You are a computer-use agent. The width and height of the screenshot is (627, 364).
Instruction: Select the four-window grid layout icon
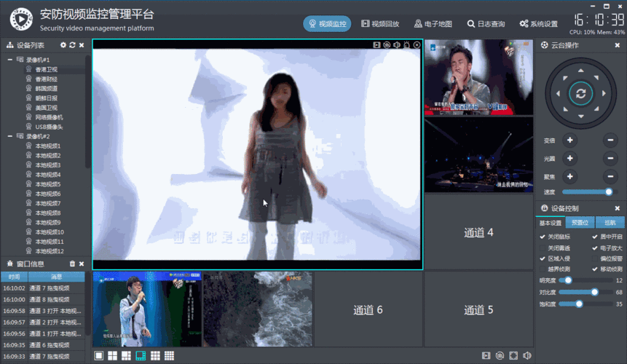tap(112, 355)
